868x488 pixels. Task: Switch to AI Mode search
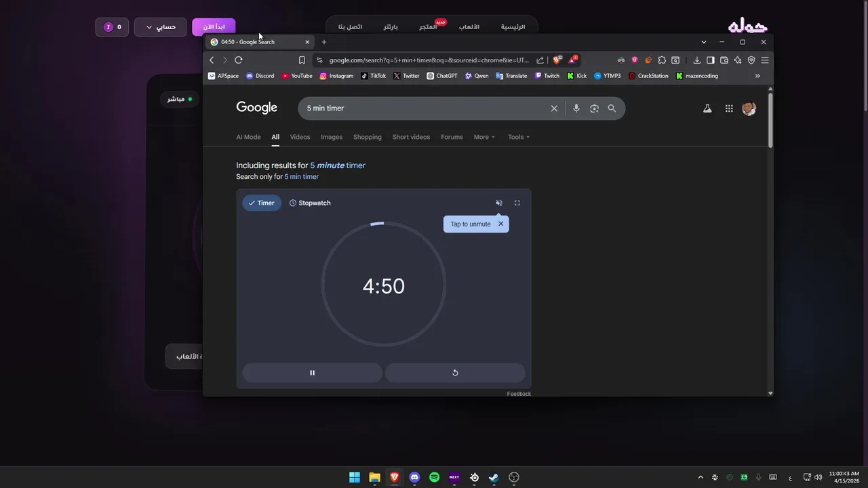pos(248,137)
